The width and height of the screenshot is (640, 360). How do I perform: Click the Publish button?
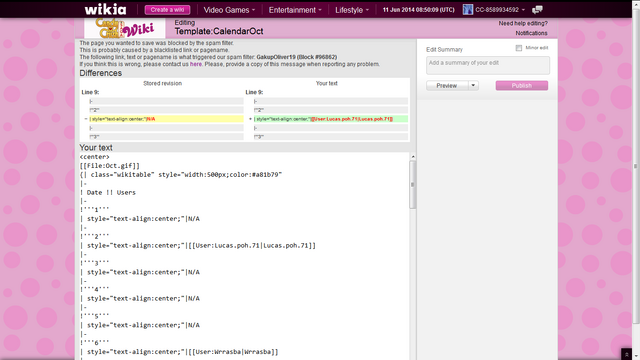coord(522,86)
